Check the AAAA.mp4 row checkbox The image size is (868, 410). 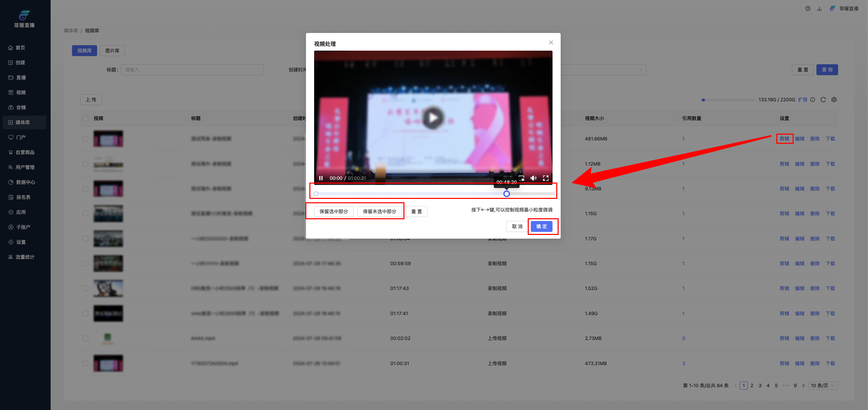coord(86,338)
